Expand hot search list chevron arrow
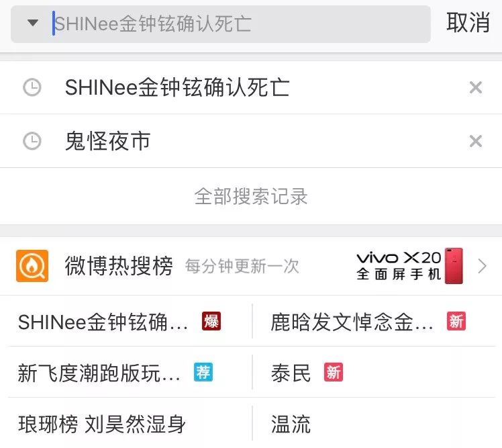 [x=482, y=266]
